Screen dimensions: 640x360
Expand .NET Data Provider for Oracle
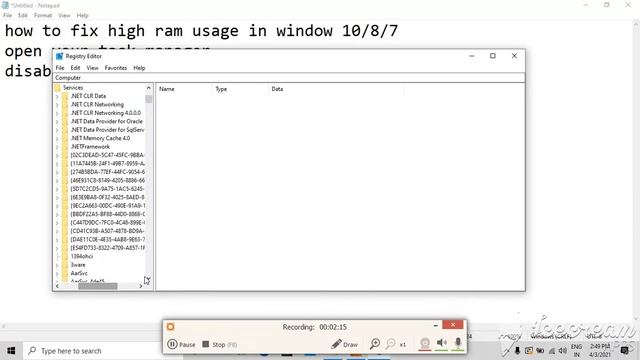point(57,122)
